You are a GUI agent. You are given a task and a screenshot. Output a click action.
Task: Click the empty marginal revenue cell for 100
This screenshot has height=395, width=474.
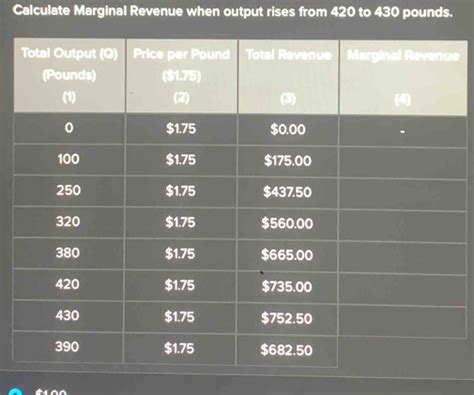403,163
